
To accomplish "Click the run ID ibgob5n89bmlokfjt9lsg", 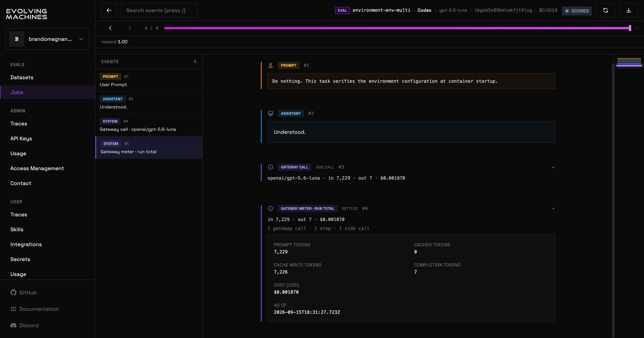I will (x=503, y=10).
